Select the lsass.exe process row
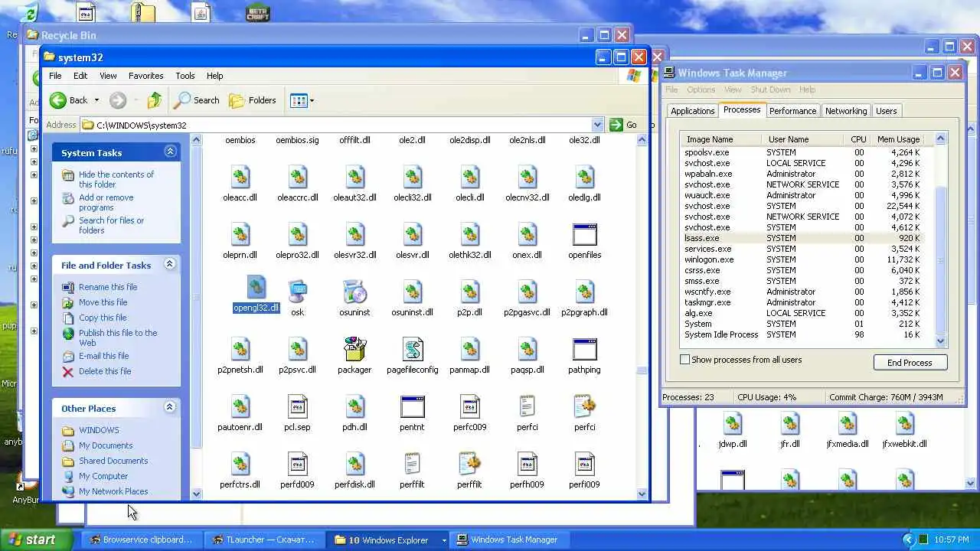The width and height of the screenshot is (980, 551). 803,238
